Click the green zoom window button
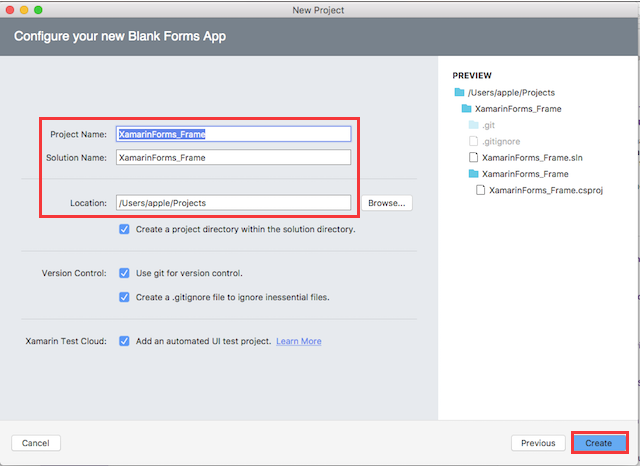Image resolution: width=640 pixels, height=466 pixels. click(40, 8)
